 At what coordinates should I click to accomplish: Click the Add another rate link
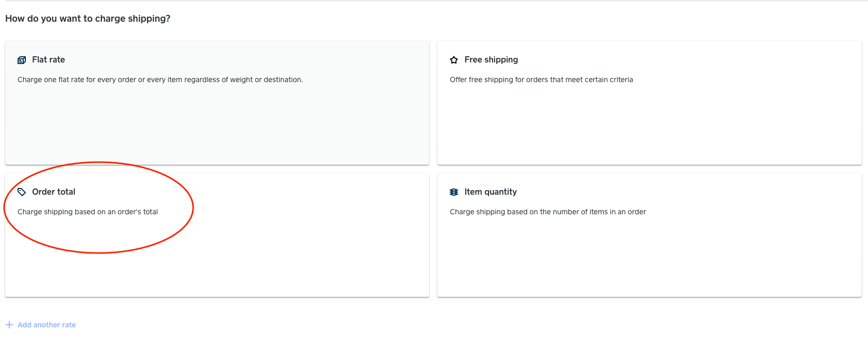pos(46,325)
